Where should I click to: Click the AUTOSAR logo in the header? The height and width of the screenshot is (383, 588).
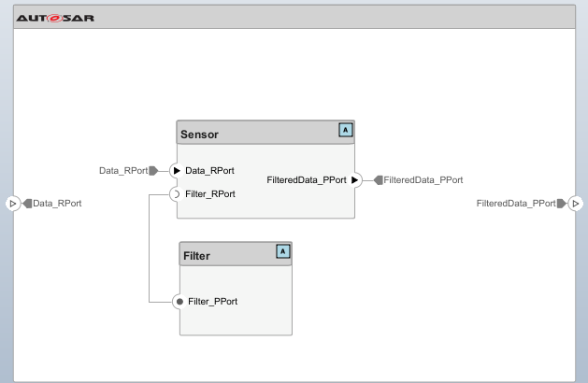point(54,18)
